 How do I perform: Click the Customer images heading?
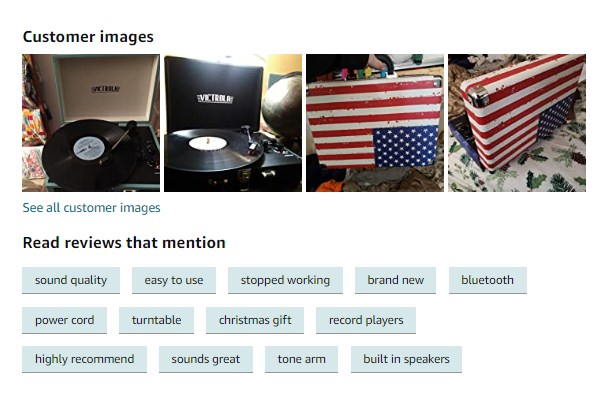88,37
